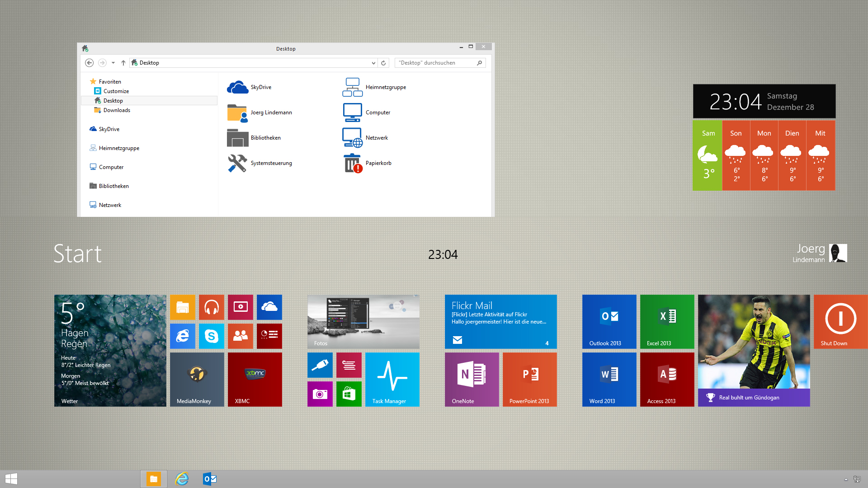Open the dark red news tile
Screen dimensions: 868x488
click(x=269, y=336)
